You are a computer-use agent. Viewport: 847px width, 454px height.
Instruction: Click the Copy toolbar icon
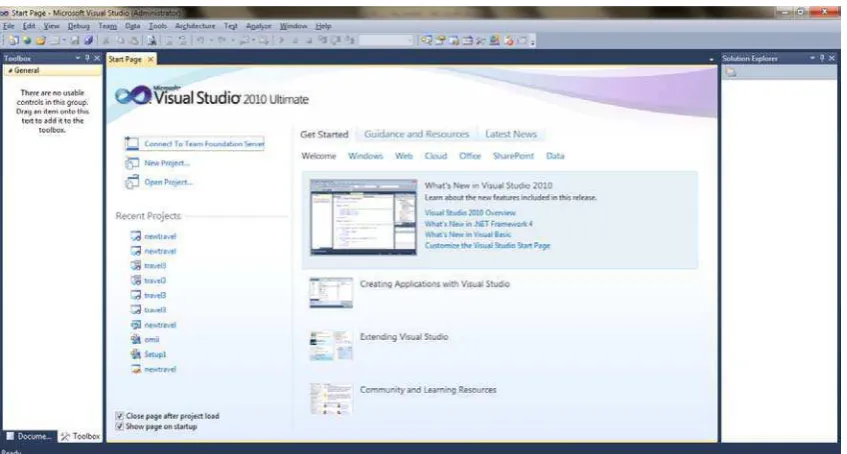pos(120,41)
